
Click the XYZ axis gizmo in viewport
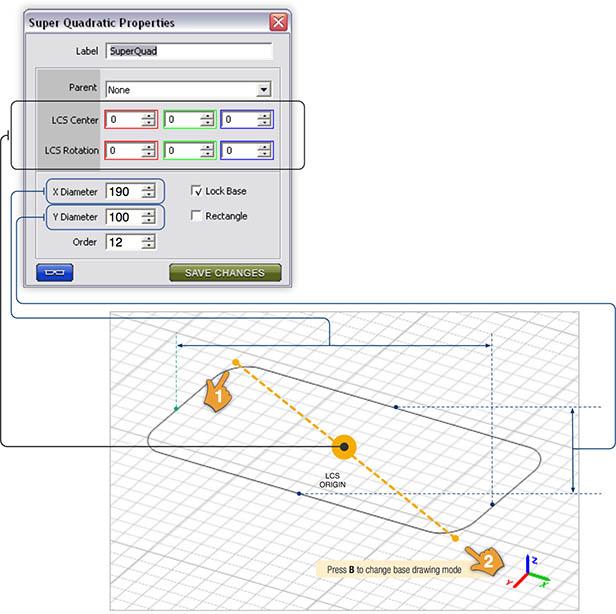[528, 571]
